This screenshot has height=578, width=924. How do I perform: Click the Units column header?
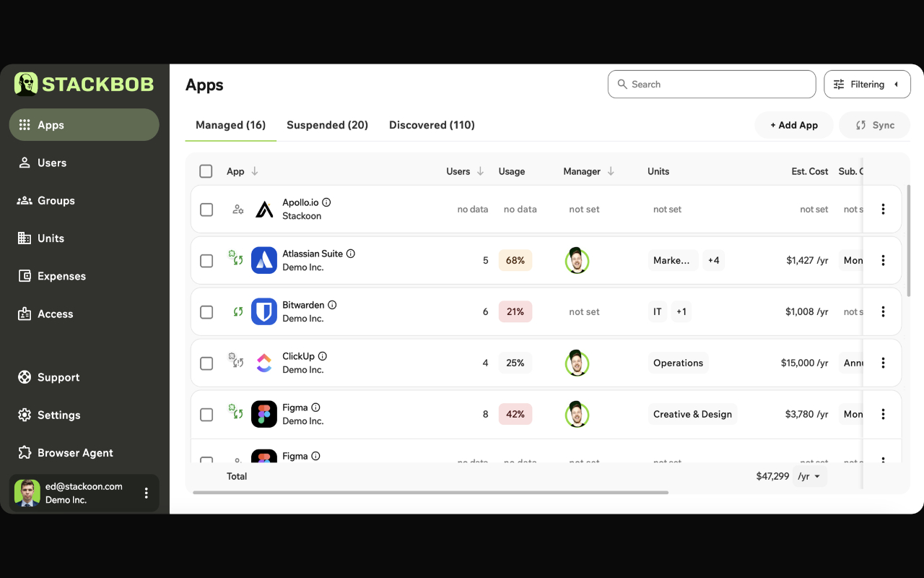(x=658, y=171)
